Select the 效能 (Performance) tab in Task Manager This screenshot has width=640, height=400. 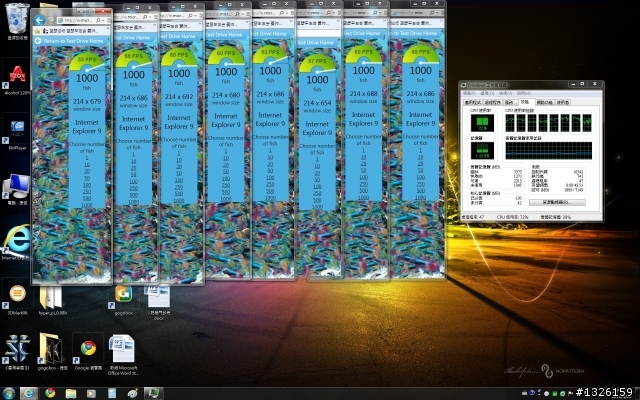tap(525, 102)
